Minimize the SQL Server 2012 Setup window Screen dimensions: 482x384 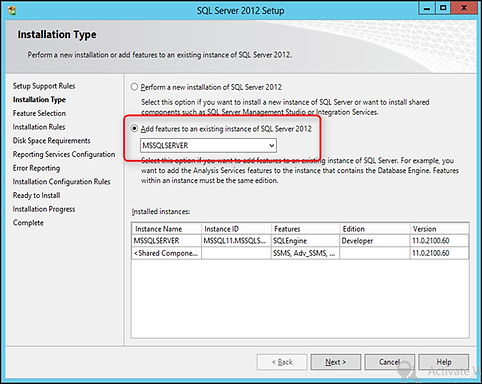[x=427, y=9]
